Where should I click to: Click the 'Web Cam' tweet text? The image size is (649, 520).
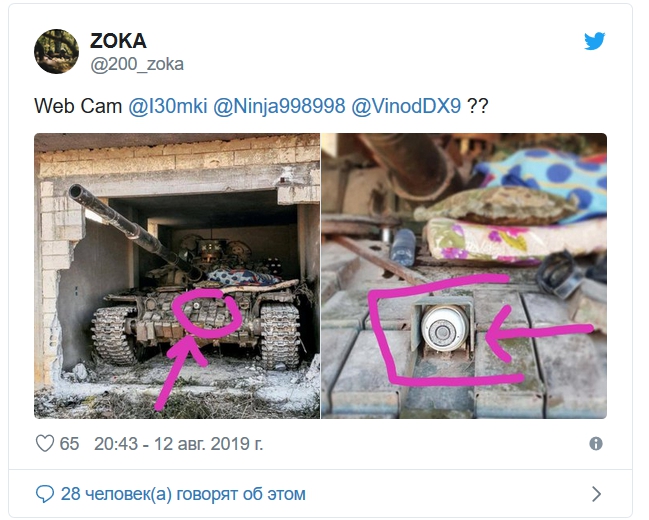(78, 106)
